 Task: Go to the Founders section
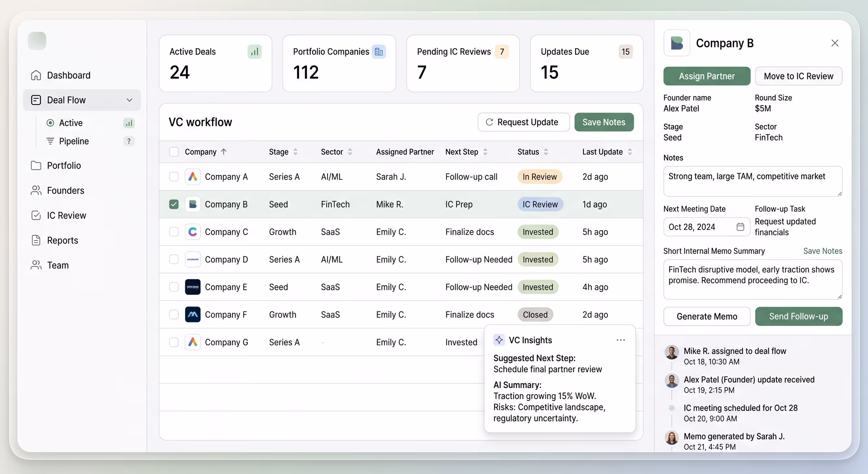(82, 190)
